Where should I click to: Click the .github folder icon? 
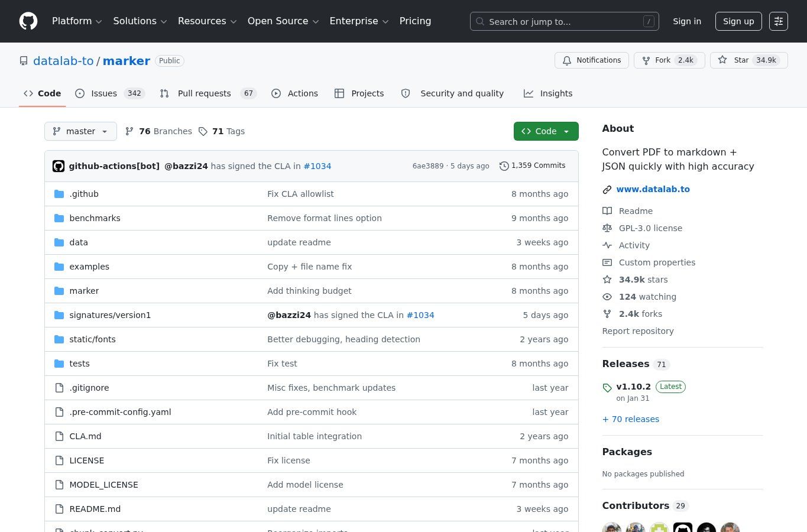point(59,194)
